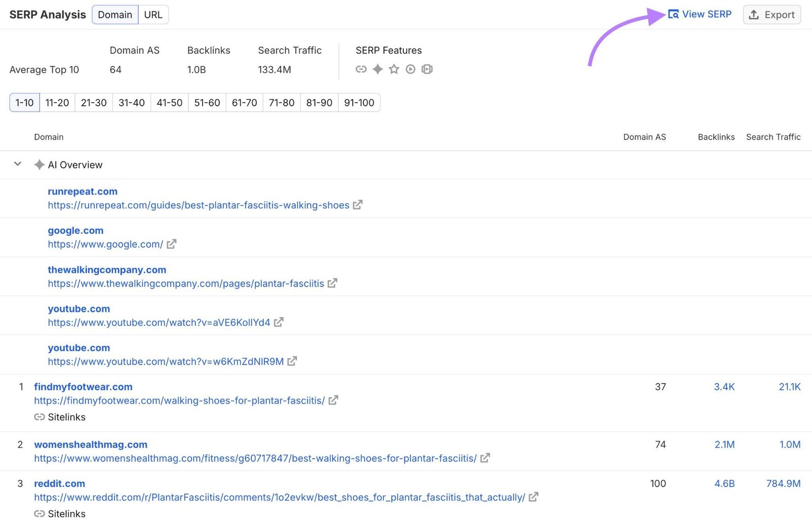Open runrepeat.com domain link
The image size is (812, 527).
click(83, 191)
